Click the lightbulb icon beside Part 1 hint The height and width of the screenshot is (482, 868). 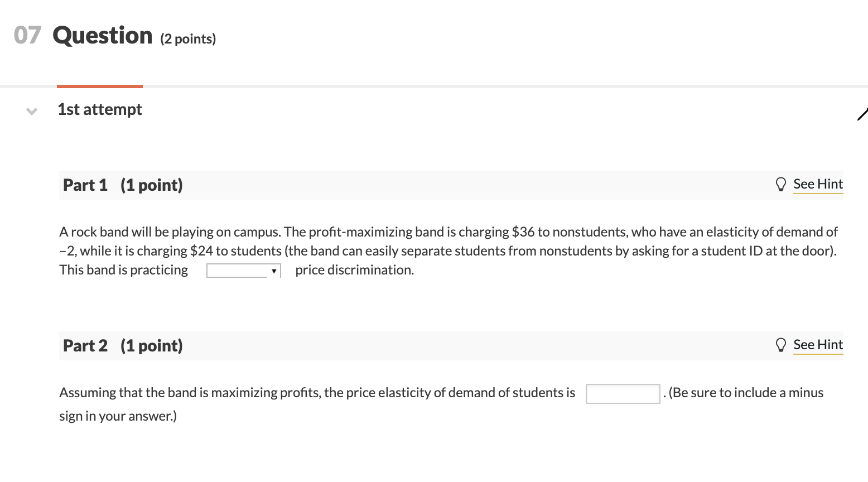coord(781,184)
